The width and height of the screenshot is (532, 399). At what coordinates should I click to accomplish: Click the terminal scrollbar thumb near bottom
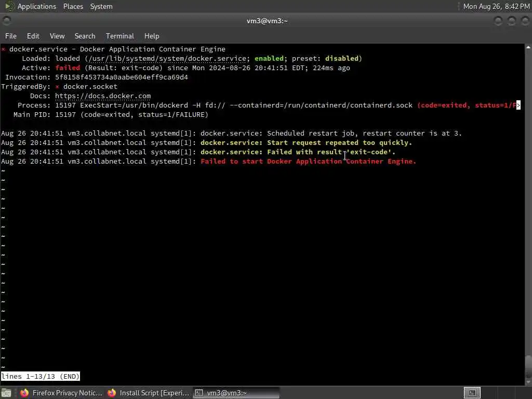pos(528,366)
